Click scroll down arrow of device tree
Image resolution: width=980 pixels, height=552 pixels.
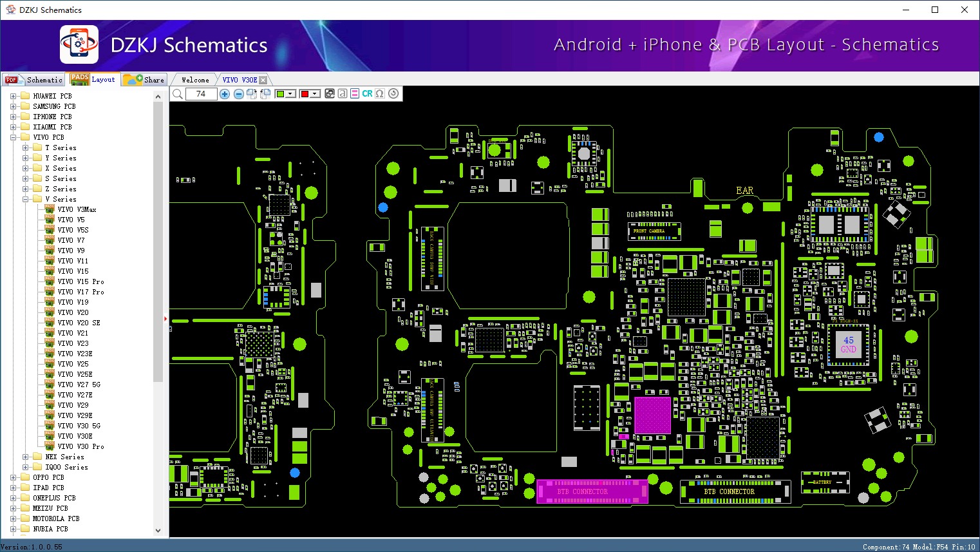pyautogui.click(x=158, y=531)
